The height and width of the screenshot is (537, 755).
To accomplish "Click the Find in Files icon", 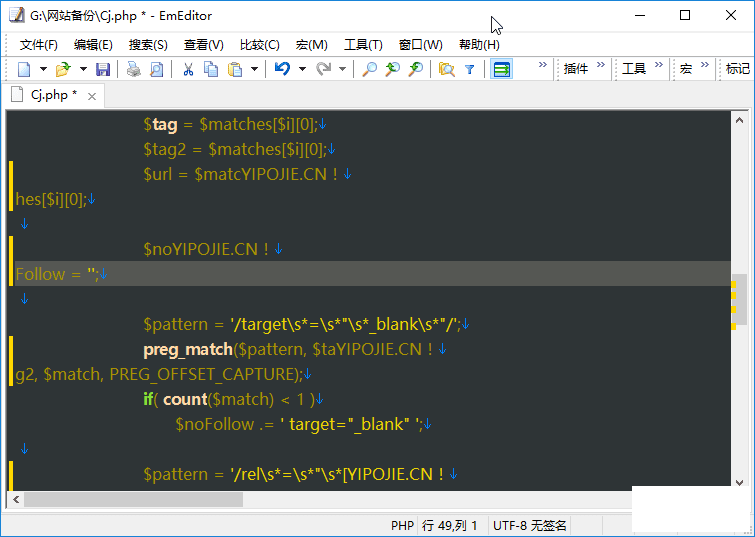I will 447,69.
